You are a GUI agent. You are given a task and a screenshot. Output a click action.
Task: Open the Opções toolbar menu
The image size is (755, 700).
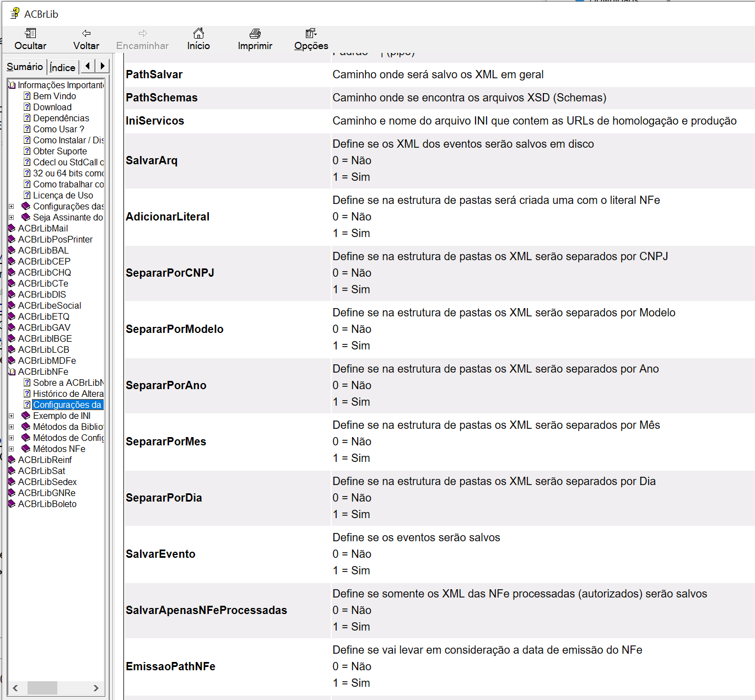[311, 34]
